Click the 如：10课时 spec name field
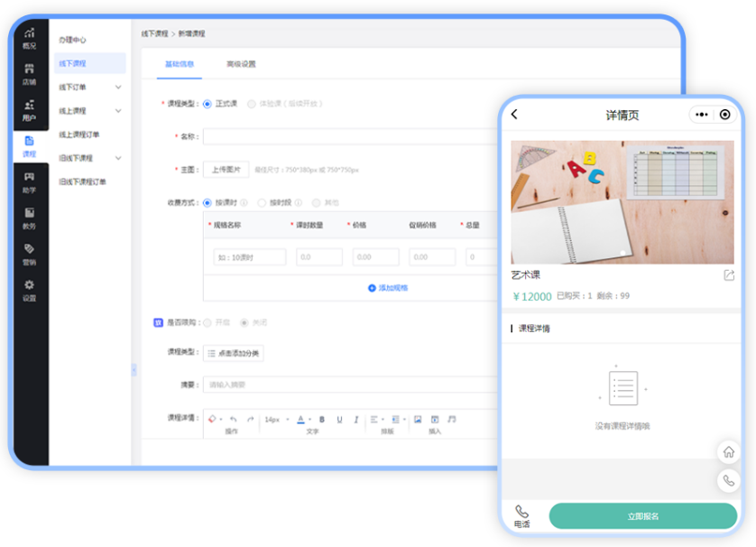Viewport: 756px width, 547px height. (250, 257)
